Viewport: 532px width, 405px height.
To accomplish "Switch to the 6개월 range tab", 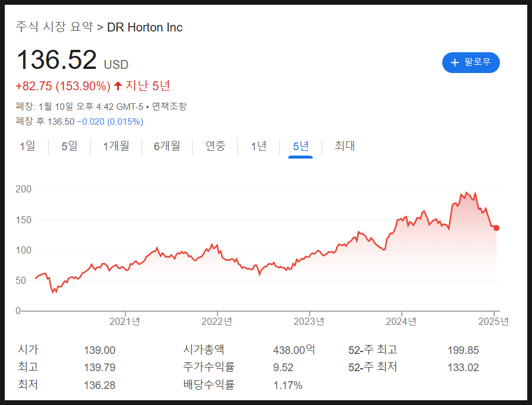I will coord(167,146).
